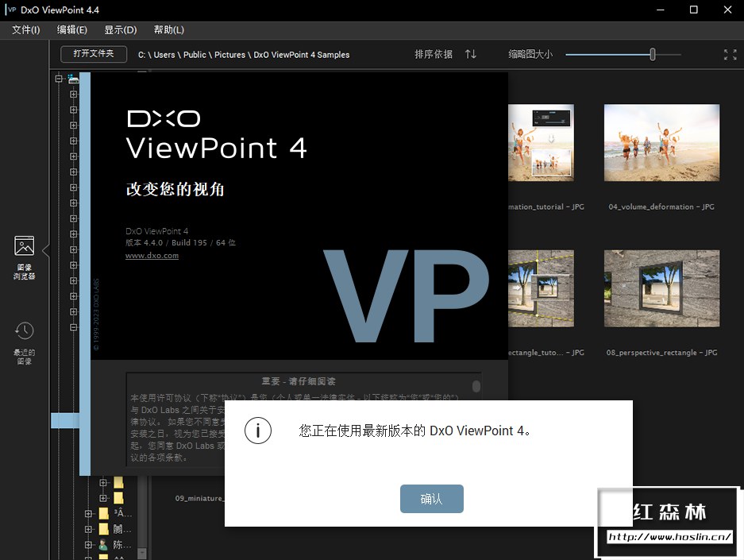Image resolution: width=744 pixels, height=560 pixels.
Task: Click the 打开文件夹 button
Action: (94, 54)
